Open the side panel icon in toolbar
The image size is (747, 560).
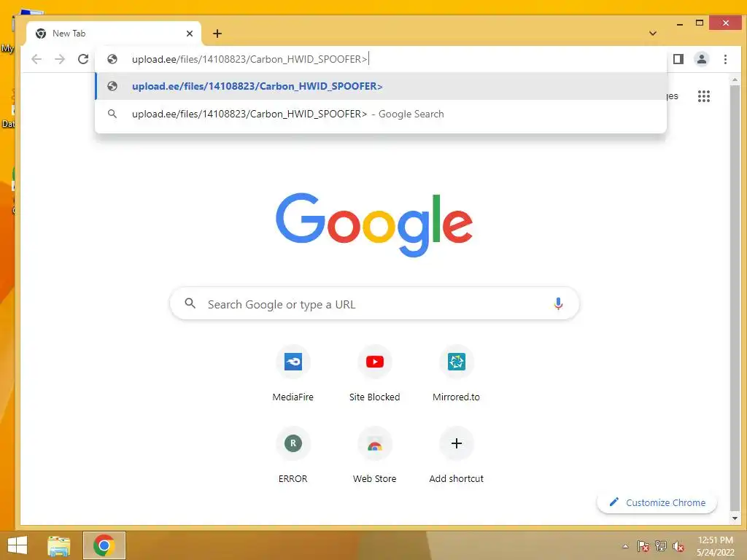[678, 59]
